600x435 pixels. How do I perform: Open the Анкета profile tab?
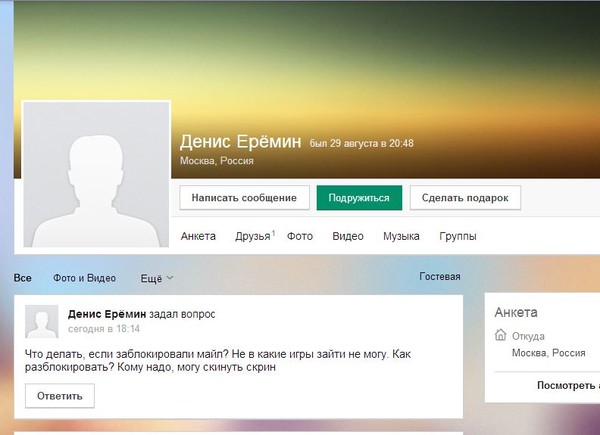pyautogui.click(x=198, y=236)
